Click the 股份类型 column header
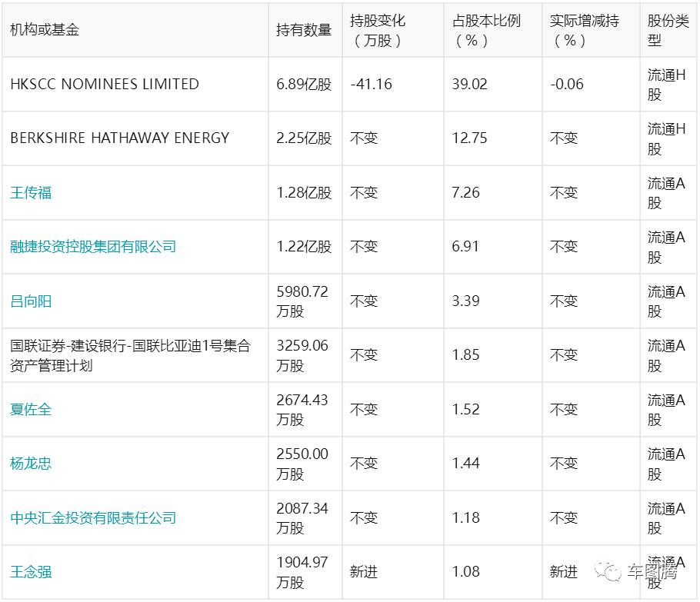The height and width of the screenshot is (602, 700). [668, 30]
